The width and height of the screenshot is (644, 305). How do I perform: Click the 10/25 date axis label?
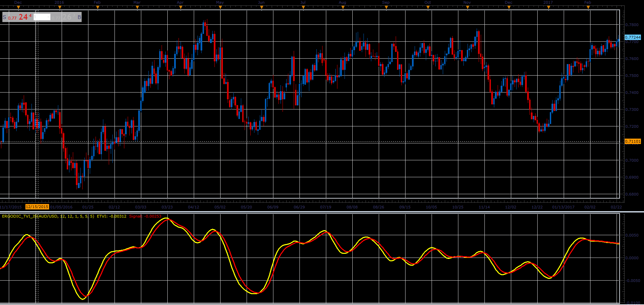tap(458, 207)
